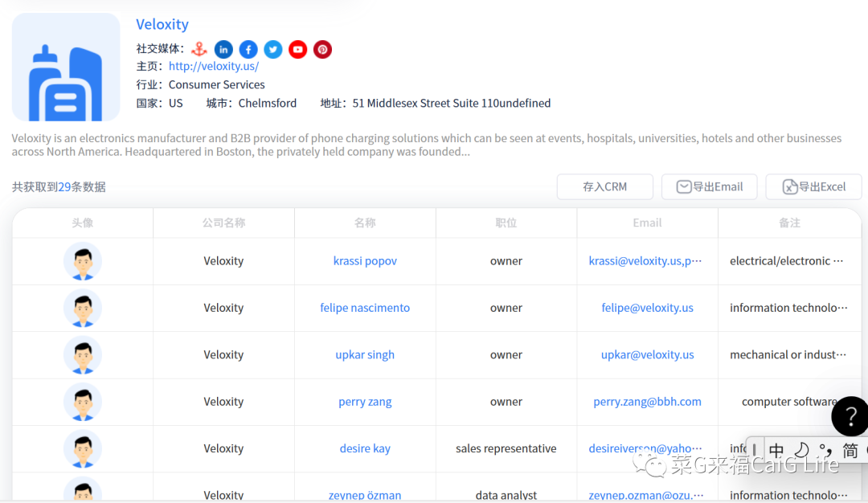The width and height of the screenshot is (868, 503).
Task: Open Veloxity's Twitter profile icon
Action: pyautogui.click(x=273, y=49)
